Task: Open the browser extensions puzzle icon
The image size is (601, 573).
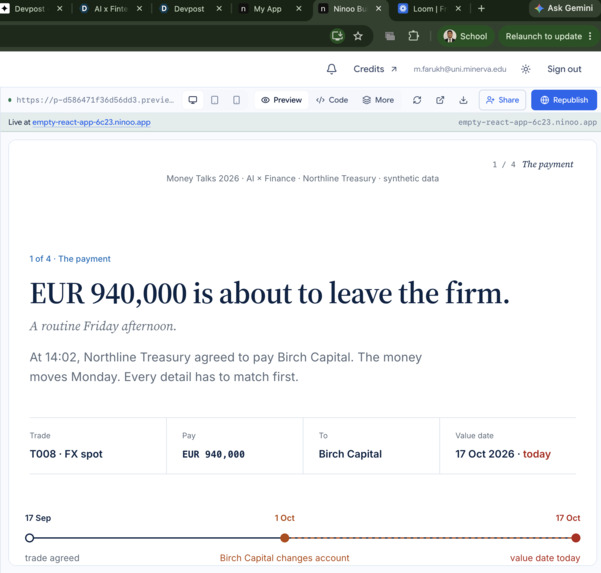Action: tap(413, 36)
